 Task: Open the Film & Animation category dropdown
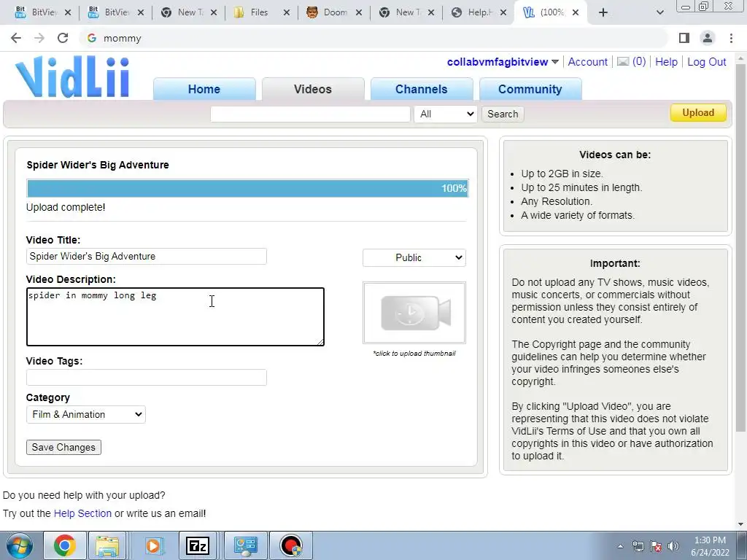click(x=86, y=414)
